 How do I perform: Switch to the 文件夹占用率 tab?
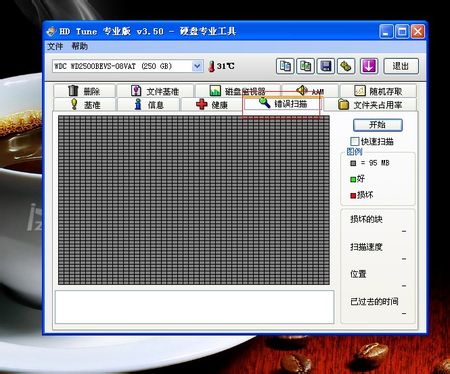[370, 105]
